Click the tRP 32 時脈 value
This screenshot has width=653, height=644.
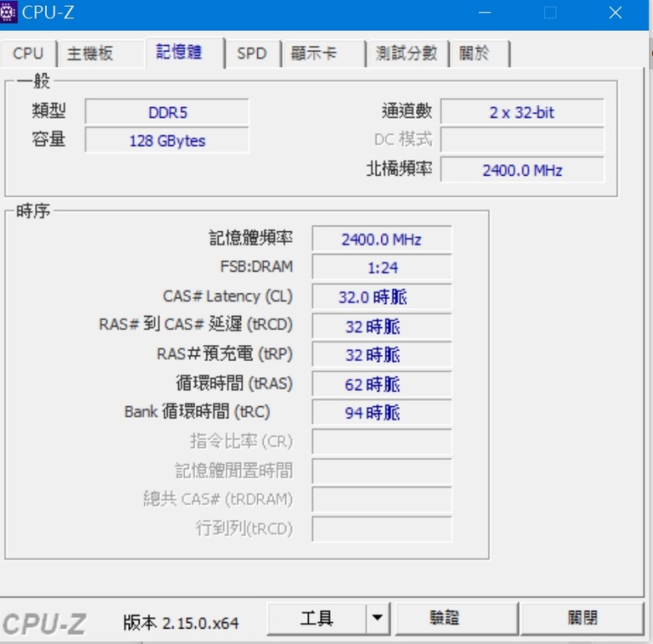pos(382,354)
